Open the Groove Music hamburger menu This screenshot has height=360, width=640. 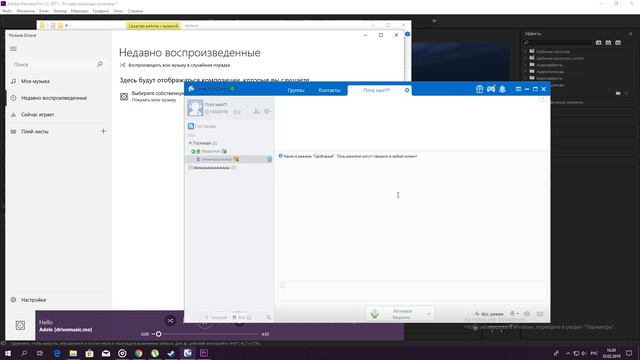(x=13, y=49)
